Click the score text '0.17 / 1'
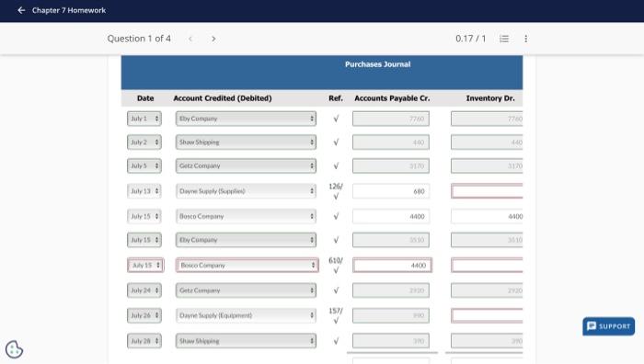 point(470,39)
